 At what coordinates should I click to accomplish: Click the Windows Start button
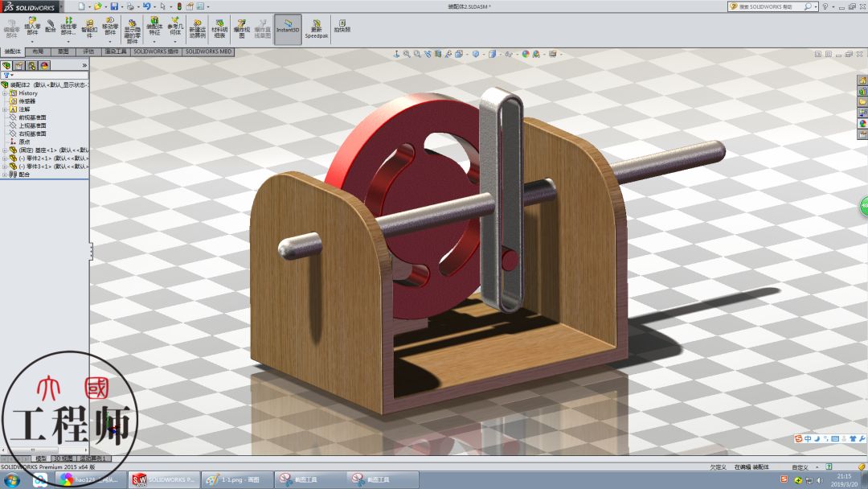12,479
